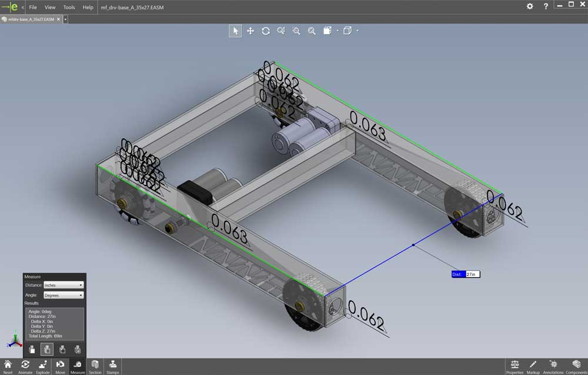Toggle the fourth selection filter in Measure panel
The image size is (588, 375).
pos(78,350)
